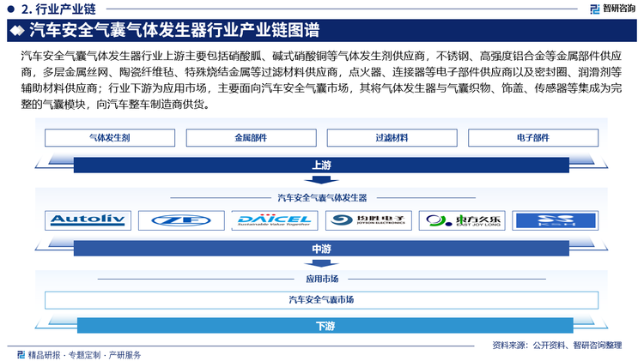This screenshot has width=644, height=361.
Task: Click the ZF company logo
Action: (x=181, y=220)
